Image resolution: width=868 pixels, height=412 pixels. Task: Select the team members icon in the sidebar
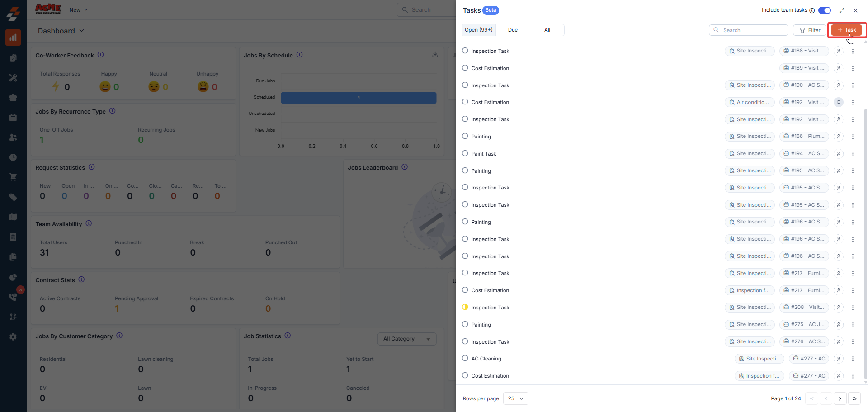[13, 137]
